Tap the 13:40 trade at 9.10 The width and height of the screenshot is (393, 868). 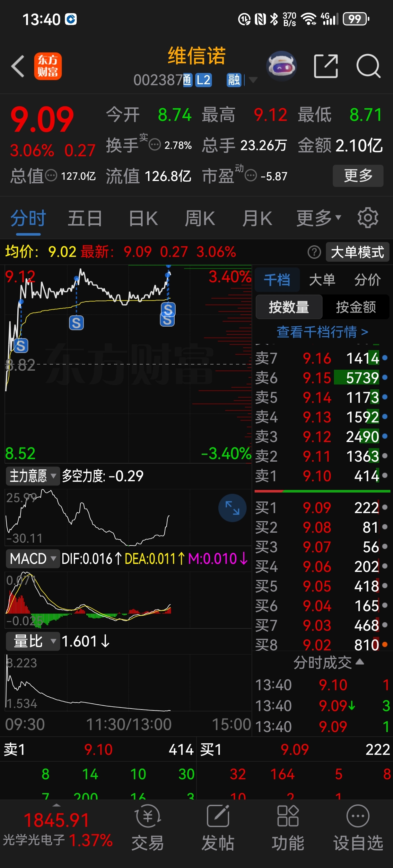[x=322, y=685]
